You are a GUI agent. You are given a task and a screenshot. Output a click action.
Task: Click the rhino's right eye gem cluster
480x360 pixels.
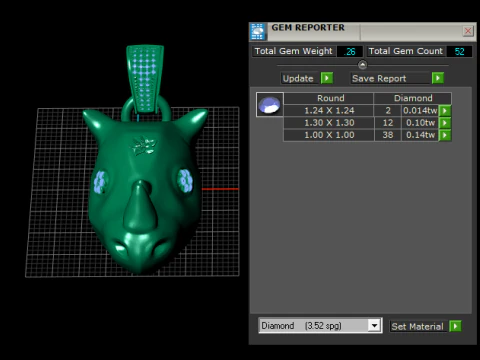[x=185, y=180]
